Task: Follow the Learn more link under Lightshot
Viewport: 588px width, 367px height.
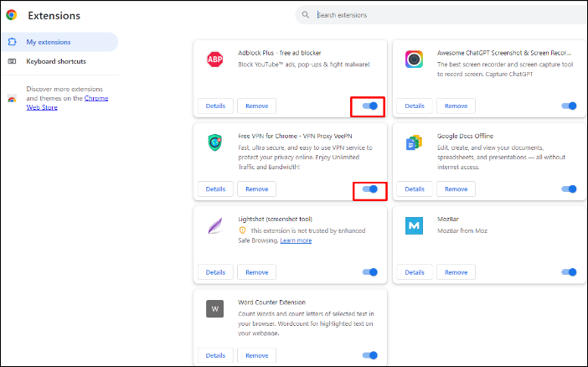Action: coord(296,240)
